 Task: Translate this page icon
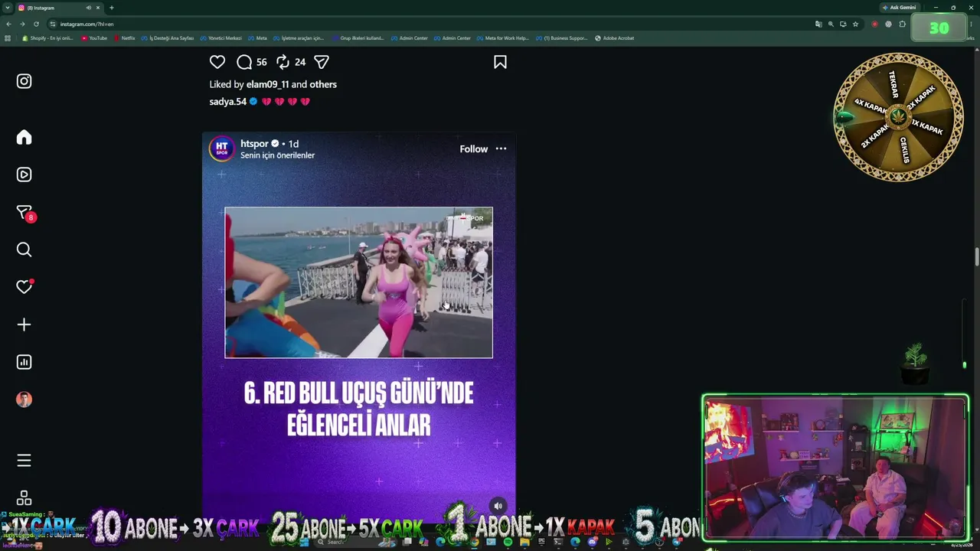tap(818, 24)
